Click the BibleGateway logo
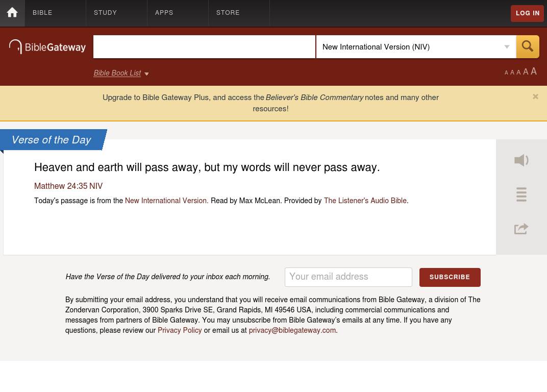The image size is (547, 392). tap(47, 47)
